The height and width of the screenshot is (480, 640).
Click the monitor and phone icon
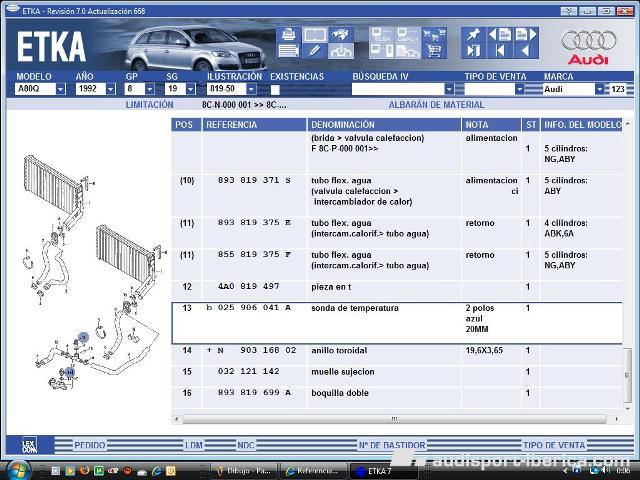point(382,51)
